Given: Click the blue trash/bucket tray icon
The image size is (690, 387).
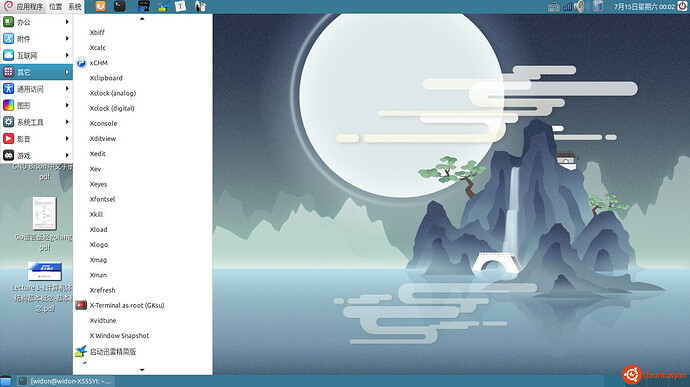Looking at the screenshot, I should click(x=598, y=6).
